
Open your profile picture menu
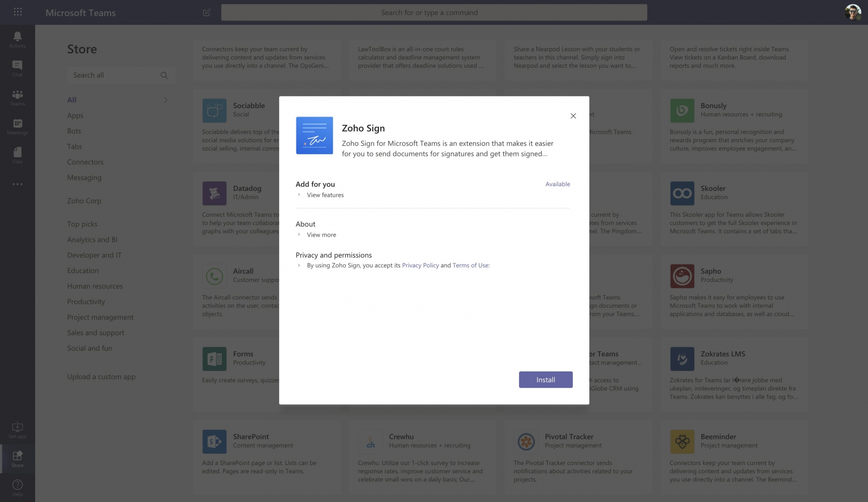point(853,12)
